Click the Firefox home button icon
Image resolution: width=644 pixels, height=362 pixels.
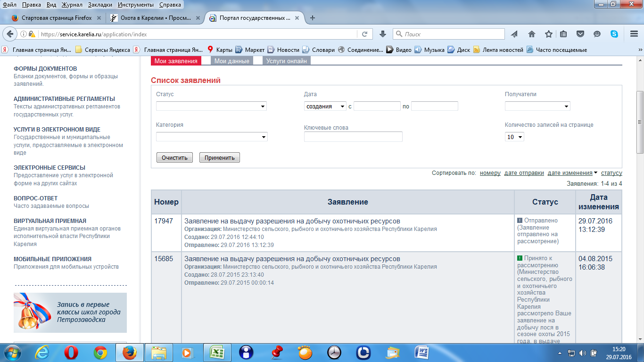click(532, 34)
